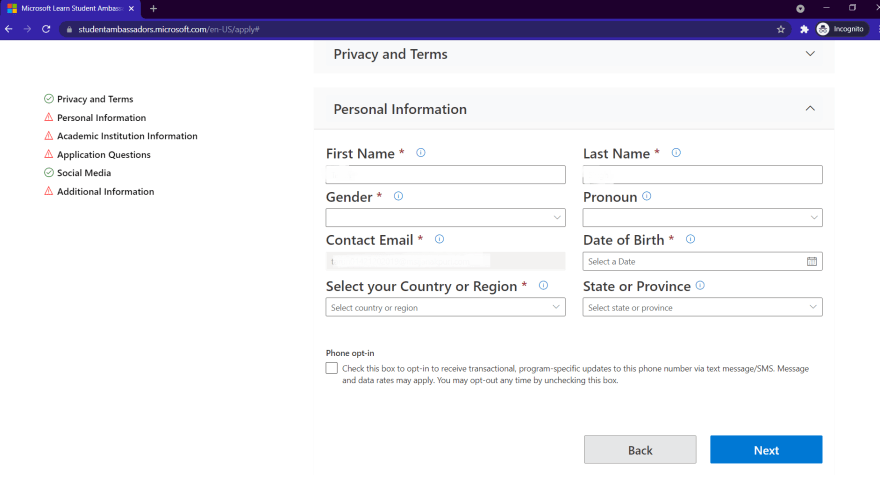Click the Back button
This screenshot has width=880, height=477.
pyautogui.click(x=640, y=450)
